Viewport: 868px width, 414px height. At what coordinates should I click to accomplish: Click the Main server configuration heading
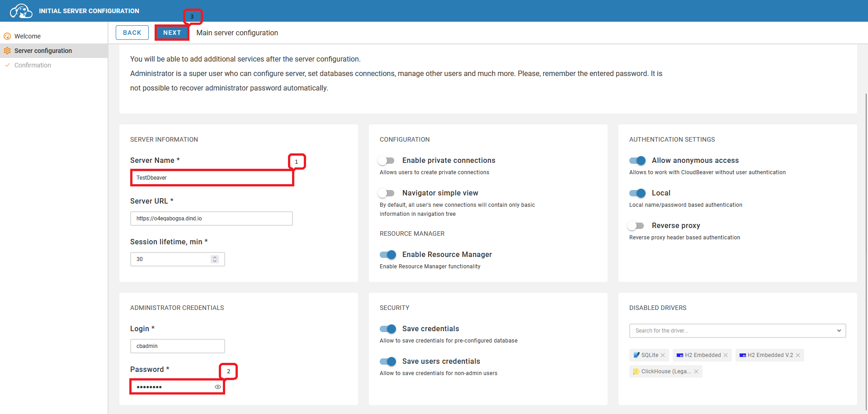point(237,33)
